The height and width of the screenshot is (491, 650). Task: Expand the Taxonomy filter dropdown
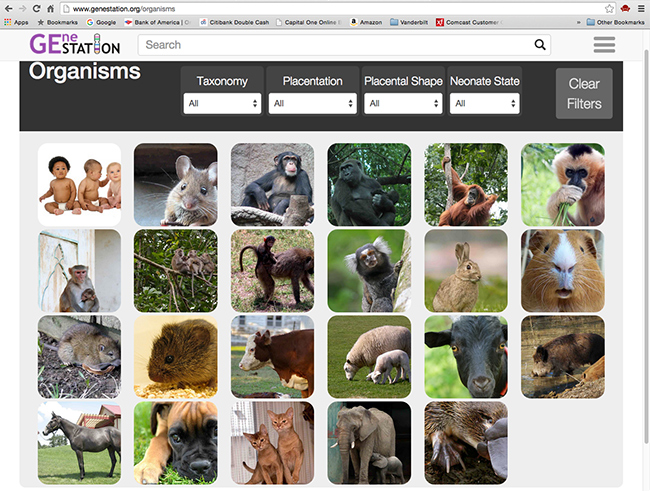coord(222,103)
